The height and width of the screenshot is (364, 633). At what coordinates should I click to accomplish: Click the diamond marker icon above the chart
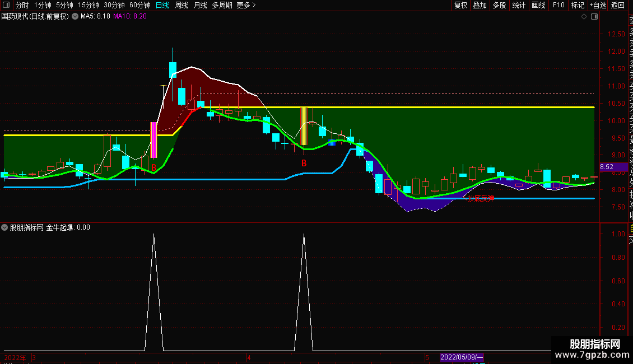tap(584, 17)
